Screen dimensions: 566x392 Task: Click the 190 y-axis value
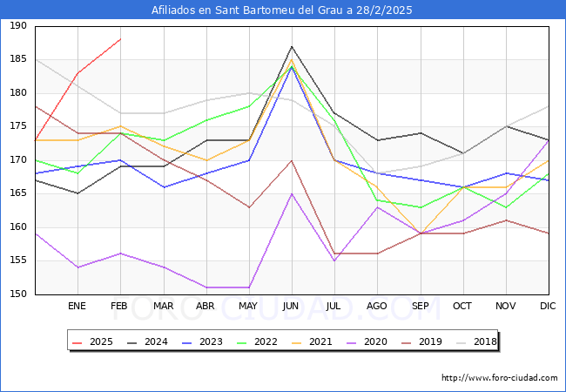(x=18, y=25)
